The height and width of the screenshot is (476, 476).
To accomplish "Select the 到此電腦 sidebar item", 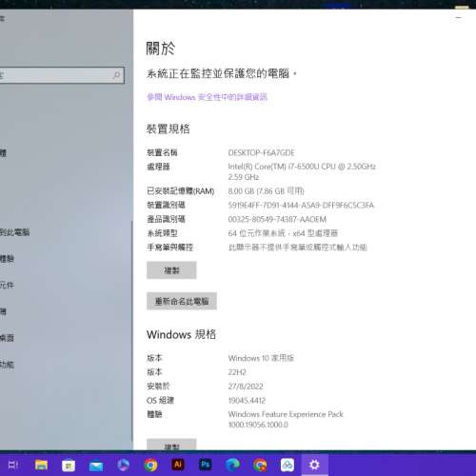I will click(14, 232).
